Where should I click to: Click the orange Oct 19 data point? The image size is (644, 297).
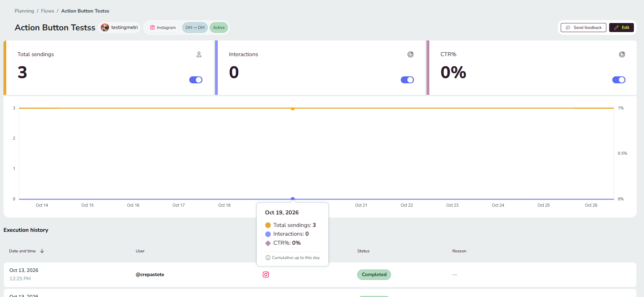(x=293, y=108)
